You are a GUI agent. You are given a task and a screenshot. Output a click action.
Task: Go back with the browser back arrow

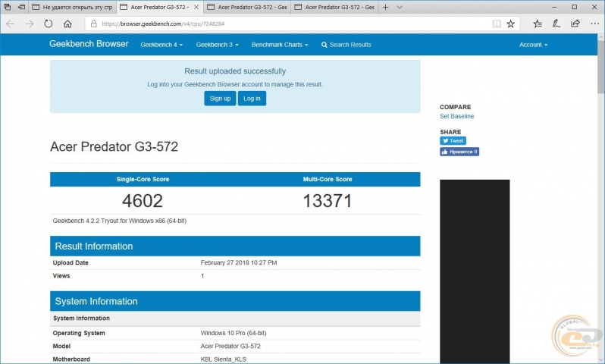coord(11,24)
